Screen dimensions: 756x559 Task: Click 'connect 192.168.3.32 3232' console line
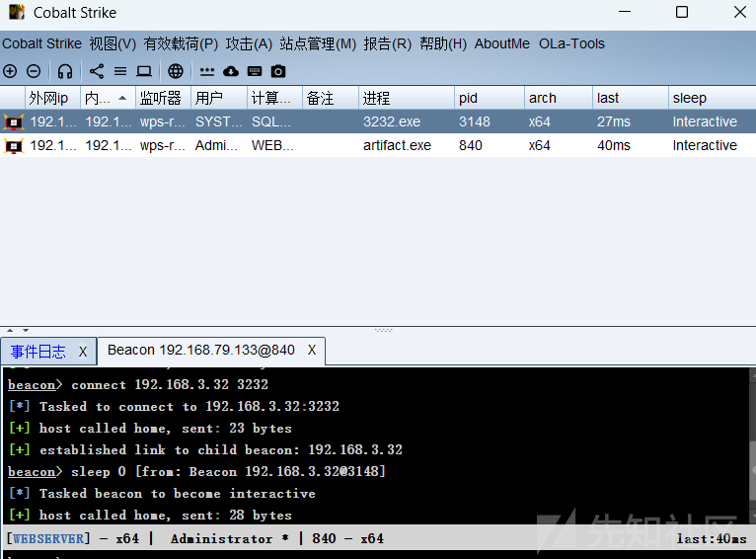click(x=170, y=385)
